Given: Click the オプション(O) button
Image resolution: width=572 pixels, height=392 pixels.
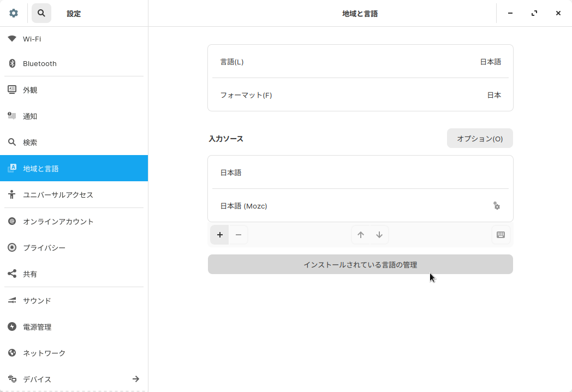Looking at the screenshot, I should click(x=480, y=139).
